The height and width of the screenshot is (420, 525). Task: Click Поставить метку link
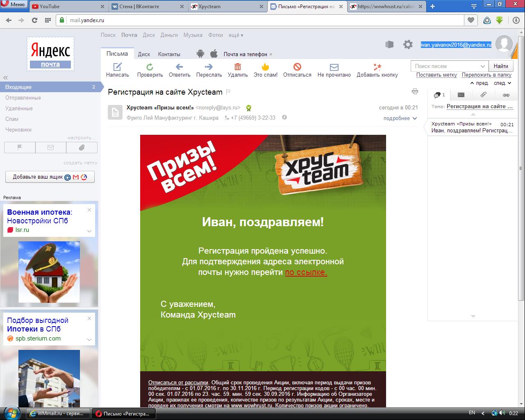tap(436, 75)
